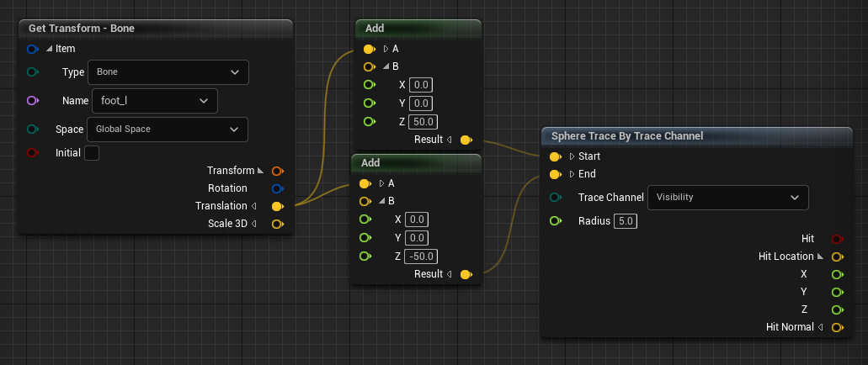Expand the End pin on Sphere Trace
Viewport: 868px width, 365px height.
572,175
